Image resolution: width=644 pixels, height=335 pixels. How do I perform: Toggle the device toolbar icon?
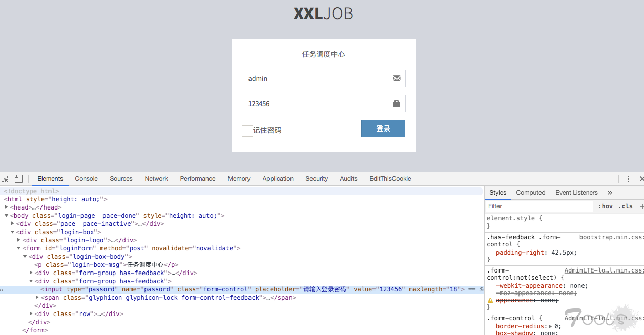(18, 179)
